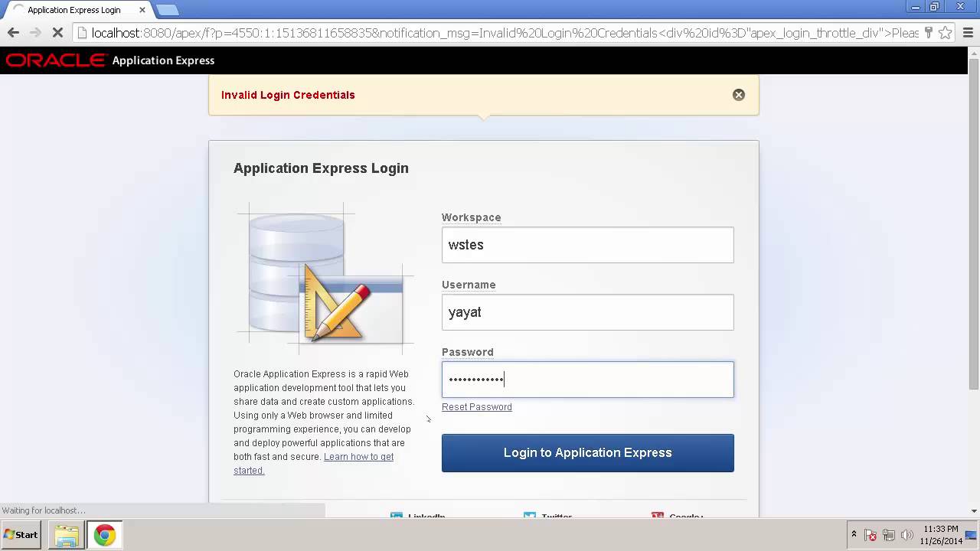Click the Oracle logo
The image size is (980, 551).
pos(55,60)
